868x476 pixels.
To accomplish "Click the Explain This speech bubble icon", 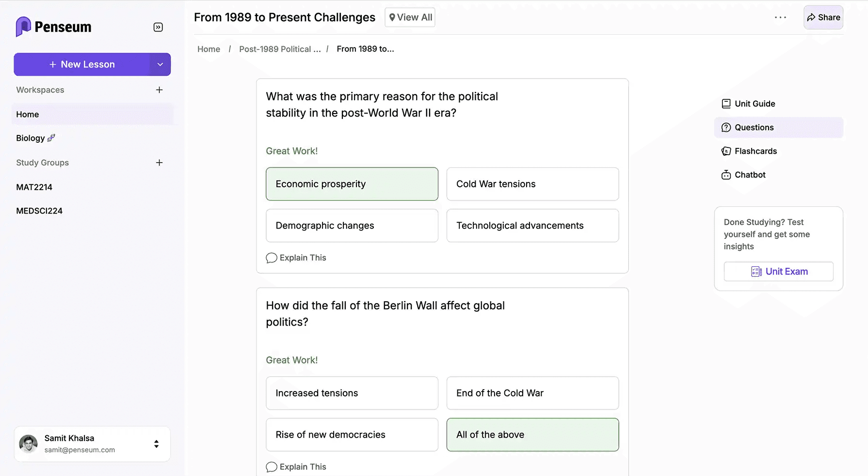I will (272, 258).
